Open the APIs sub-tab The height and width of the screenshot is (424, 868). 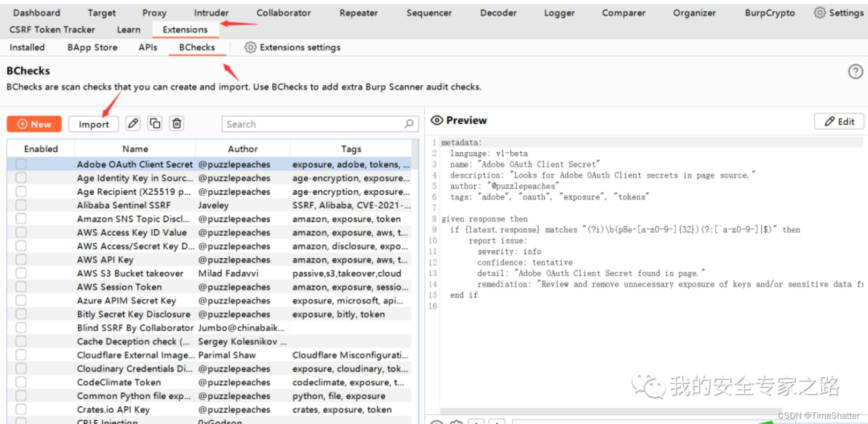(148, 47)
